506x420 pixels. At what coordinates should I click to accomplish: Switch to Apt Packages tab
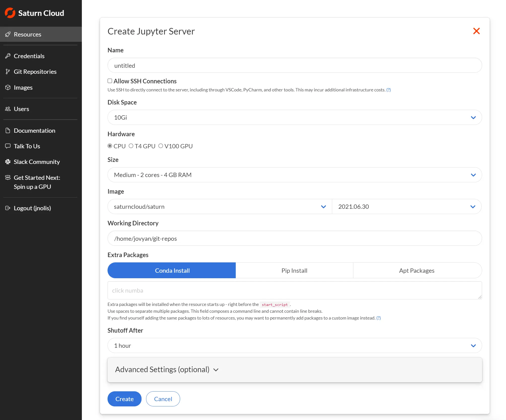coord(417,270)
